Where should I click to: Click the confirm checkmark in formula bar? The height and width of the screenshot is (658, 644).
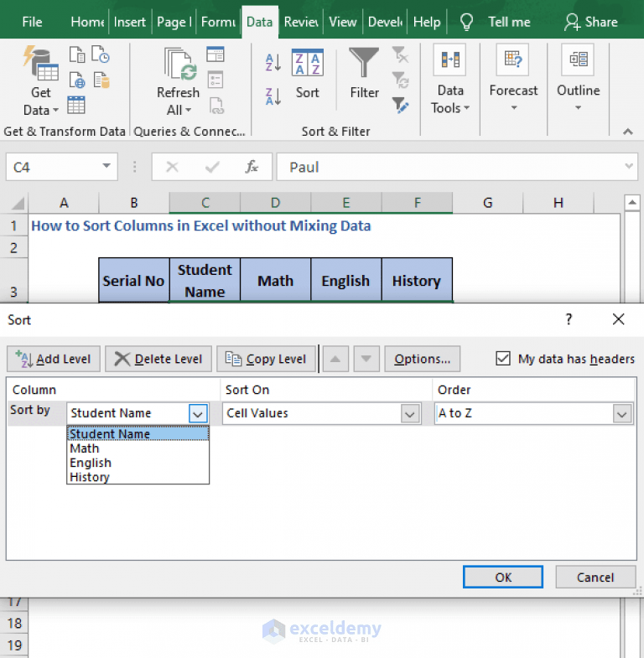212,167
